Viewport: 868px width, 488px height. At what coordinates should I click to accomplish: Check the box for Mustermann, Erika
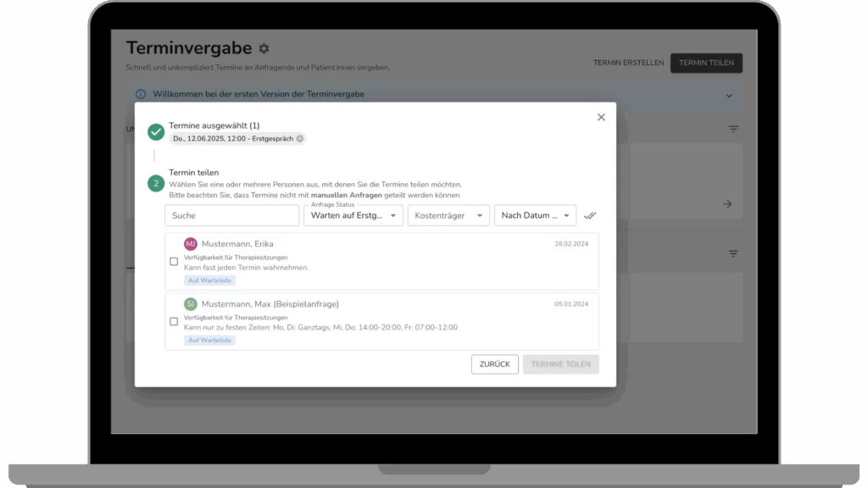coord(174,262)
